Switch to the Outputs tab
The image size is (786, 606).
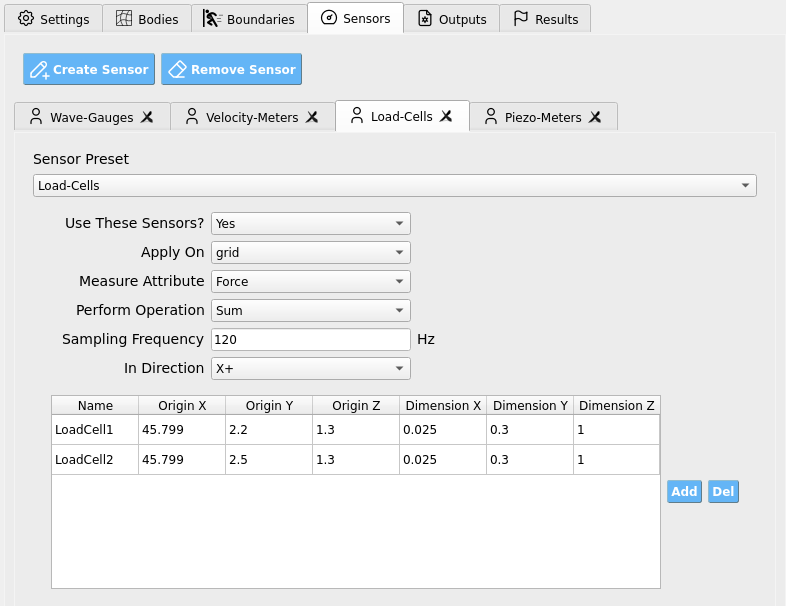452,19
